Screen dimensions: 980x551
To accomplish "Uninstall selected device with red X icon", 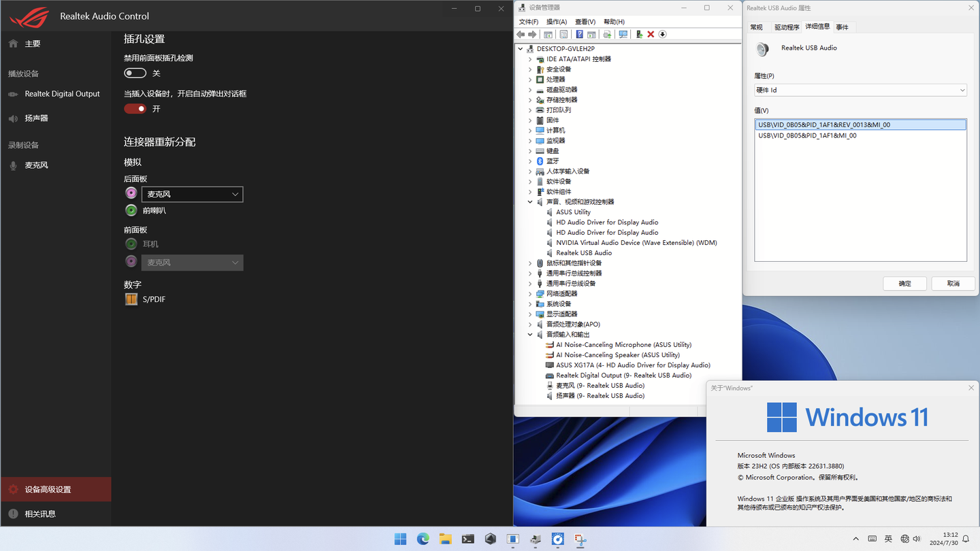I will pos(651,34).
